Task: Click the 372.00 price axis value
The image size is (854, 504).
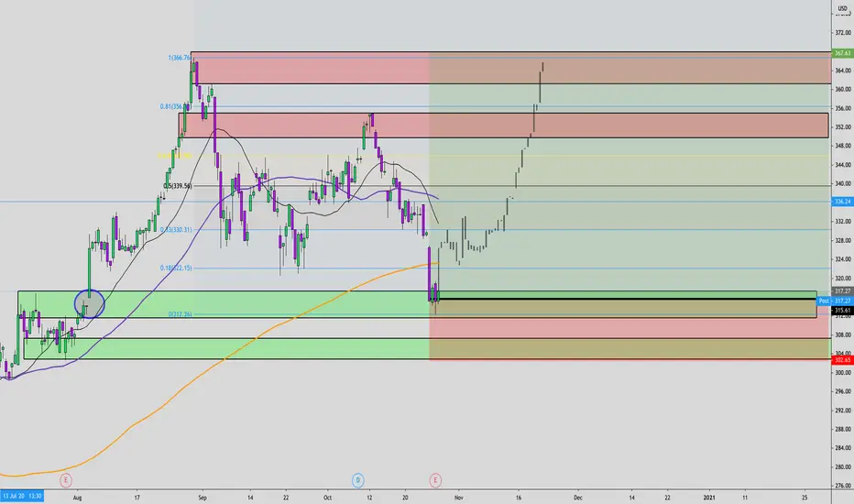Action: click(843, 33)
